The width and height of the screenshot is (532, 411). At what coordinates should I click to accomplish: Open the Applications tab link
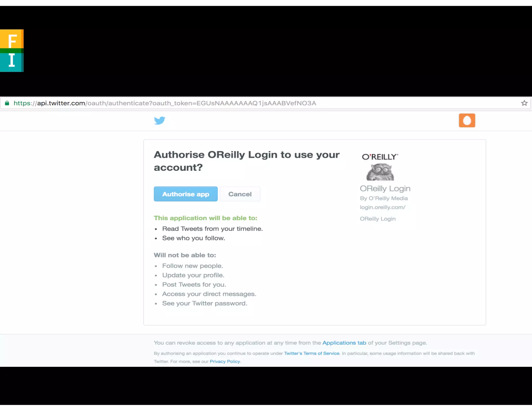click(x=344, y=343)
